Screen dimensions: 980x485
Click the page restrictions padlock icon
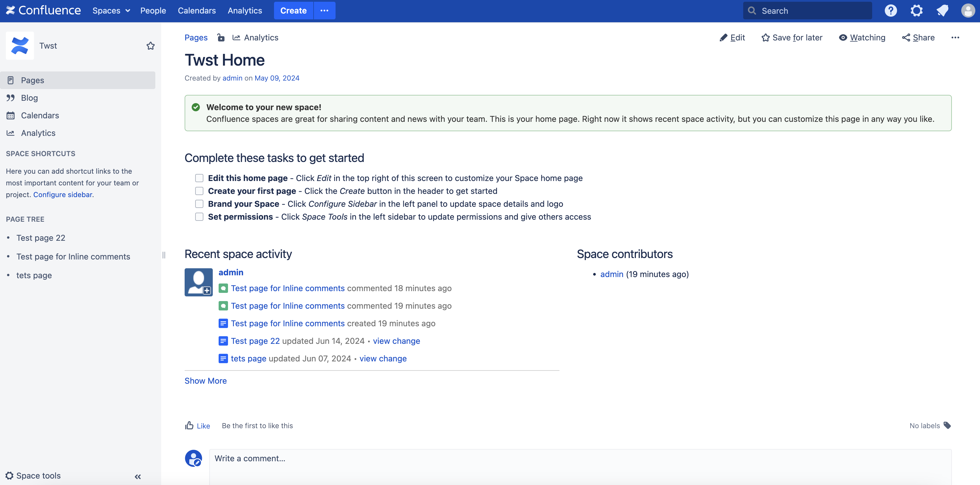pyautogui.click(x=221, y=37)
